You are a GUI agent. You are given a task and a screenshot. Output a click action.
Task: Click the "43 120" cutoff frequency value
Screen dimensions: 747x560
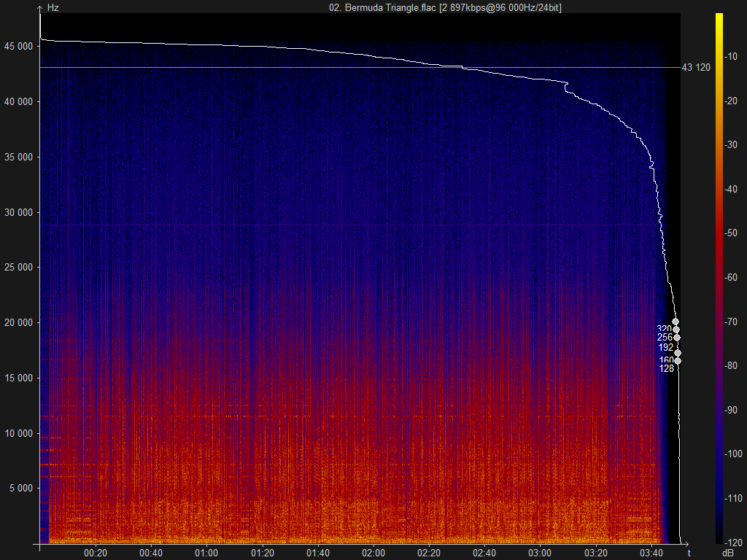pyautogui.click(x=696, y=68)
